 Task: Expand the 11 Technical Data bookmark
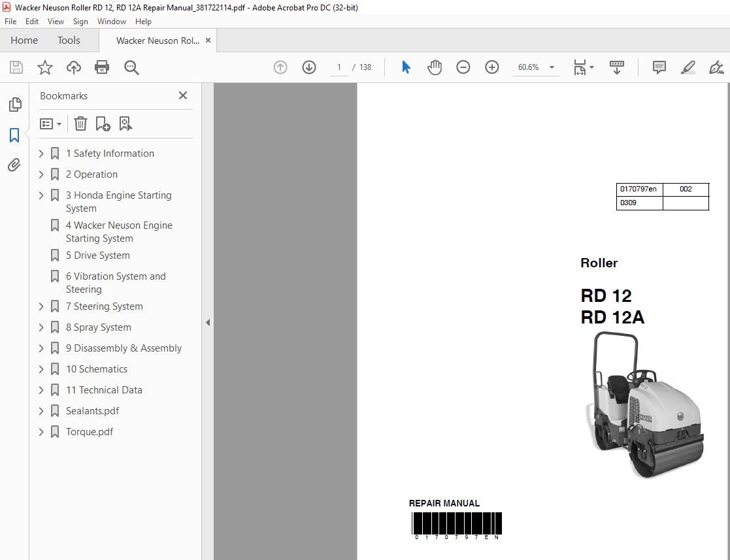click(x=41, y=390)
